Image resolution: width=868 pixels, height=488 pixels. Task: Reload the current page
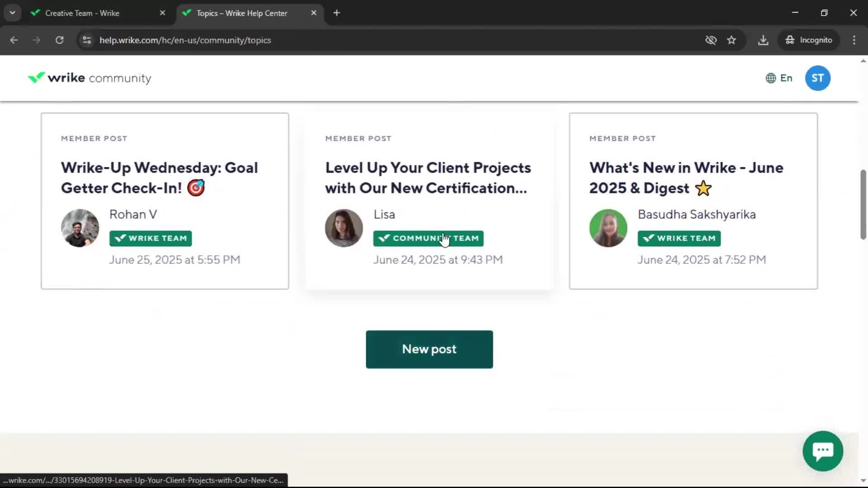point(59,40)
